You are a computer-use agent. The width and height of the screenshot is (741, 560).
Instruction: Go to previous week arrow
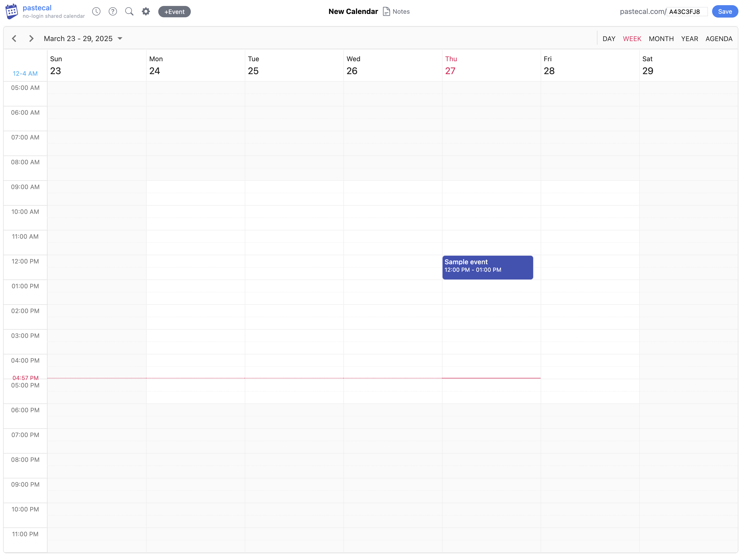(14, 38)
